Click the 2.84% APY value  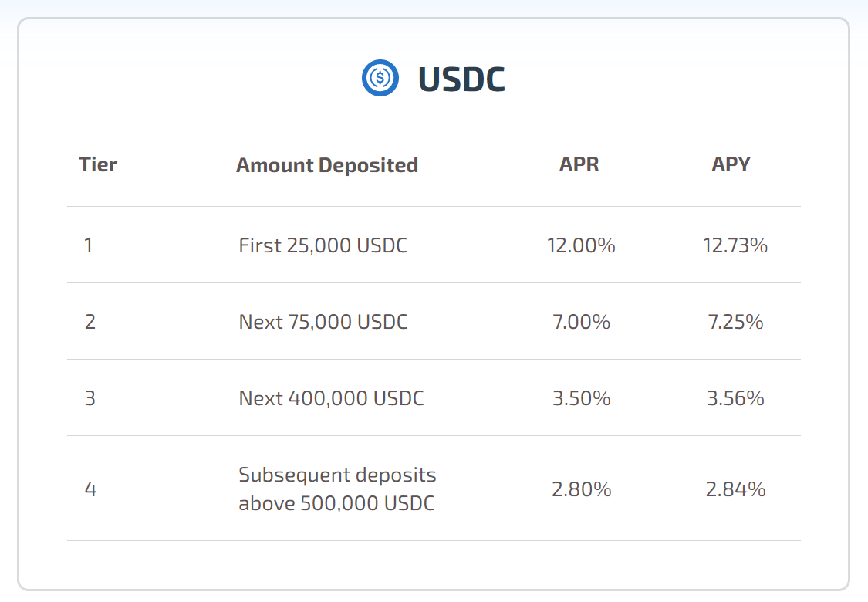[735, 489]
